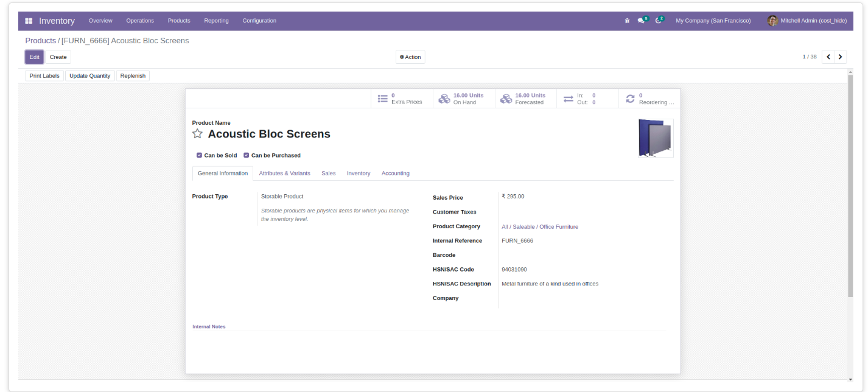Click the sales price ₹ 295.00

(x=513, y=197)
